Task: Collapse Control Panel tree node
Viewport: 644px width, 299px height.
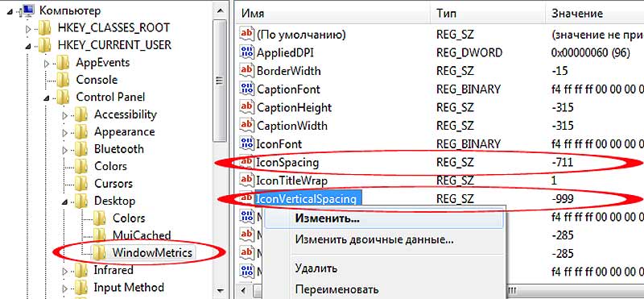Action: coord(47,98)
